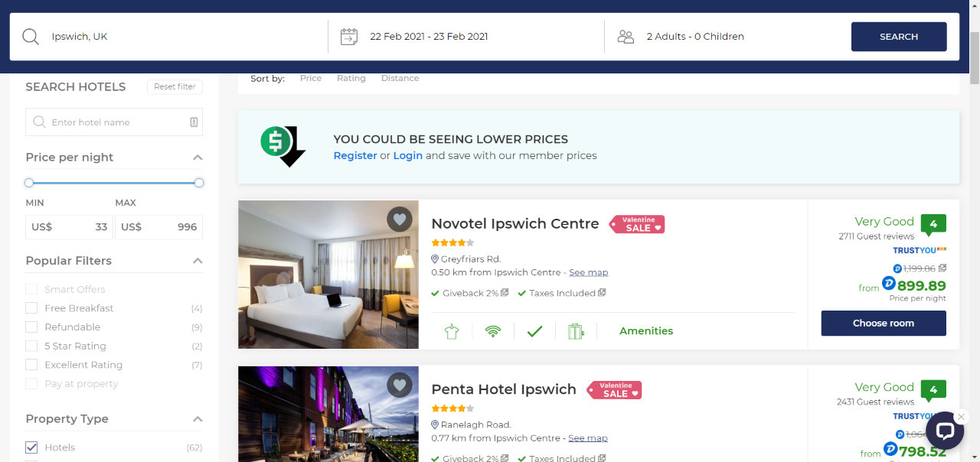Open the Novotel Ipswich Centre hotel title

[x=515, y=223]
